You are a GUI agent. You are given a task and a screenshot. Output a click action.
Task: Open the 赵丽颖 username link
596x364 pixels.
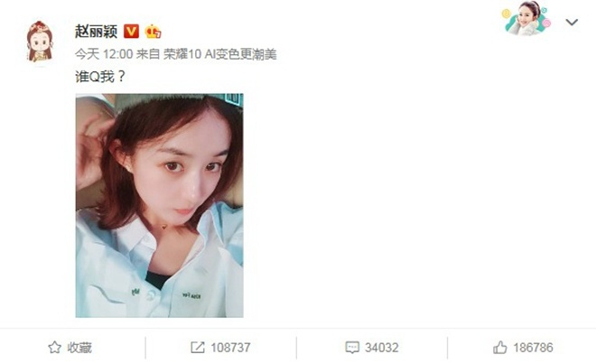coord(96,32)
